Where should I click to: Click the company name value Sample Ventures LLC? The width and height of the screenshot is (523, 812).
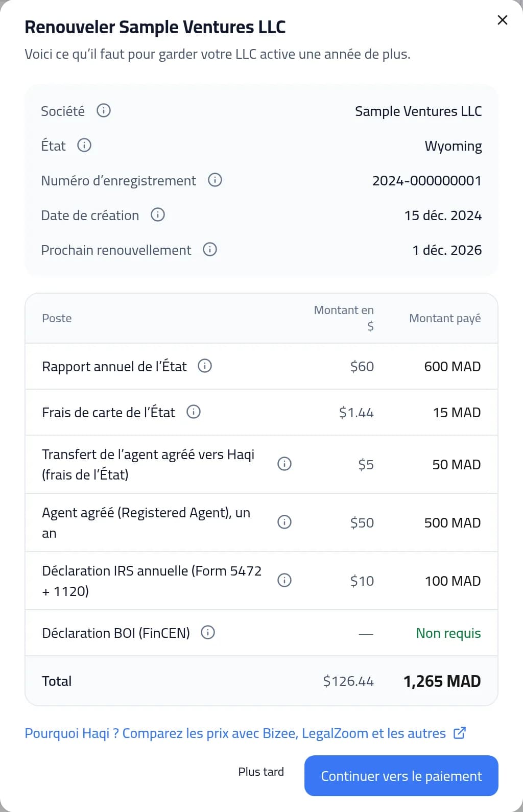(418, 111)
